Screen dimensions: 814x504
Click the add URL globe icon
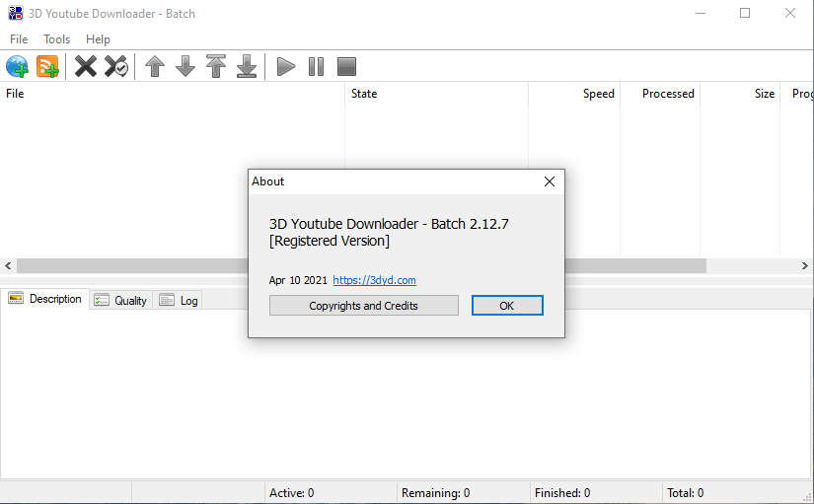pos(17,66)
